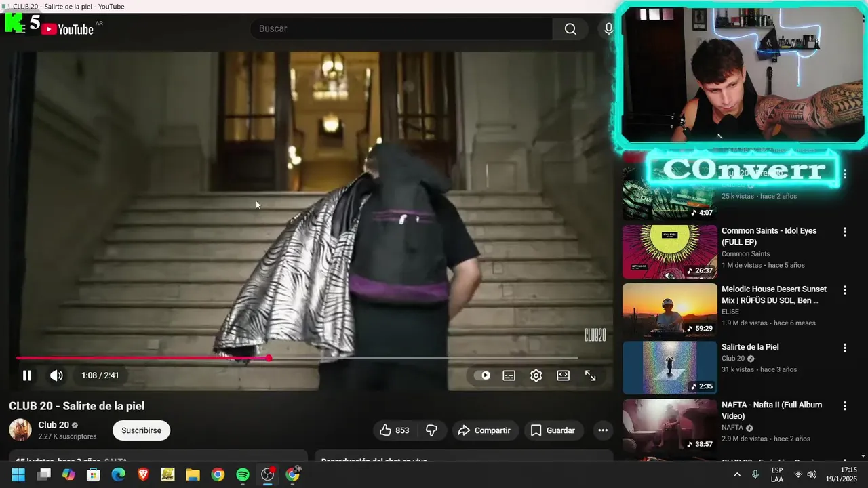Open the Salirte de la Piel 2:35 thumbnail
This screenshot has width=868, height=488.
[669, 367]
